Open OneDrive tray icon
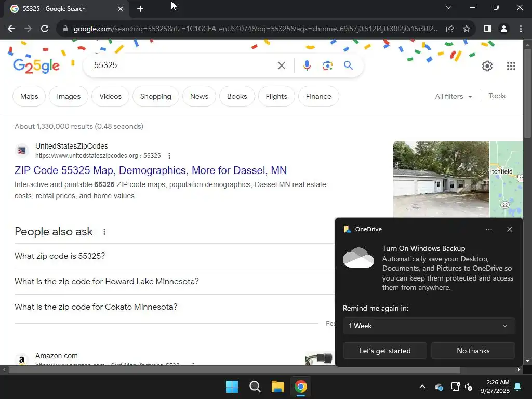 coord(438,387)
